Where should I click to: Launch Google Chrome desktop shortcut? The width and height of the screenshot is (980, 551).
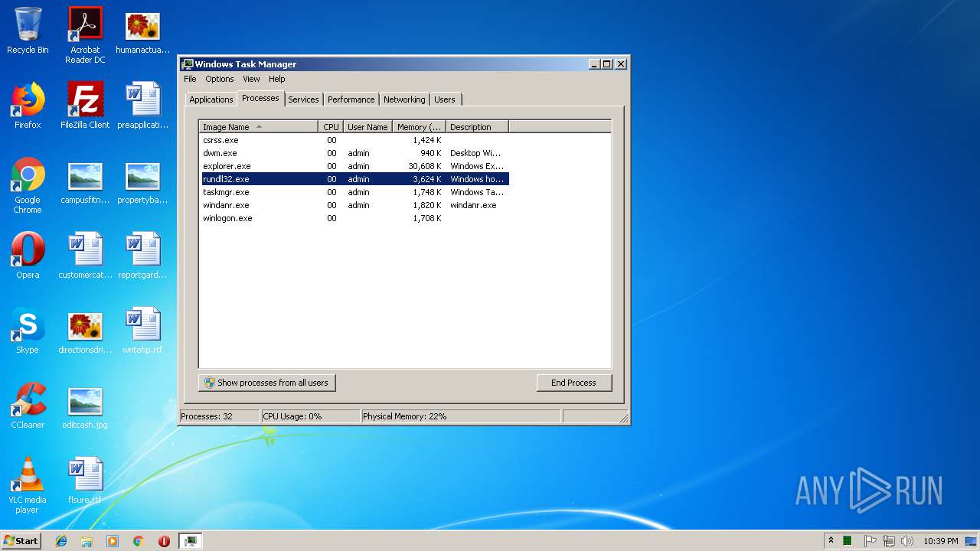[x=28, y=185]
